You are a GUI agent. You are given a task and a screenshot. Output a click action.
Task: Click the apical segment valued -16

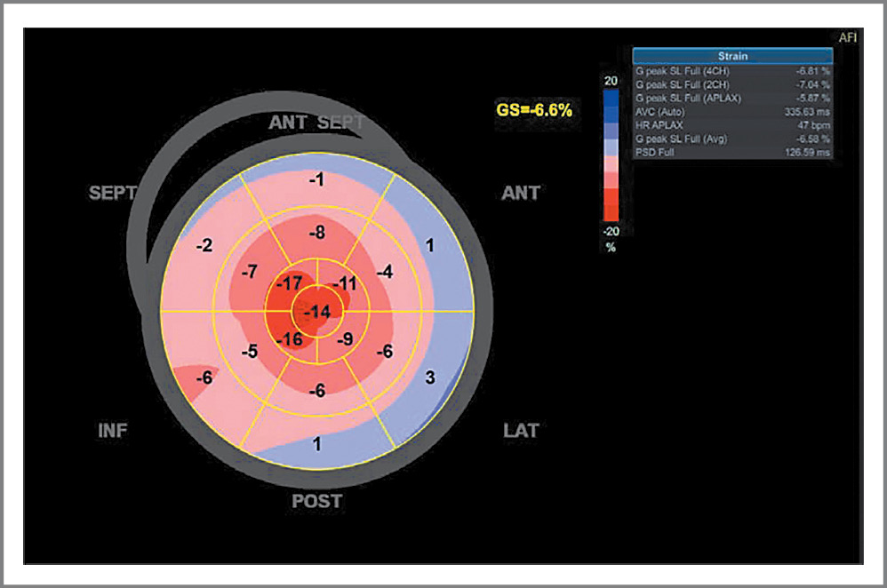[x=289, y=340]
